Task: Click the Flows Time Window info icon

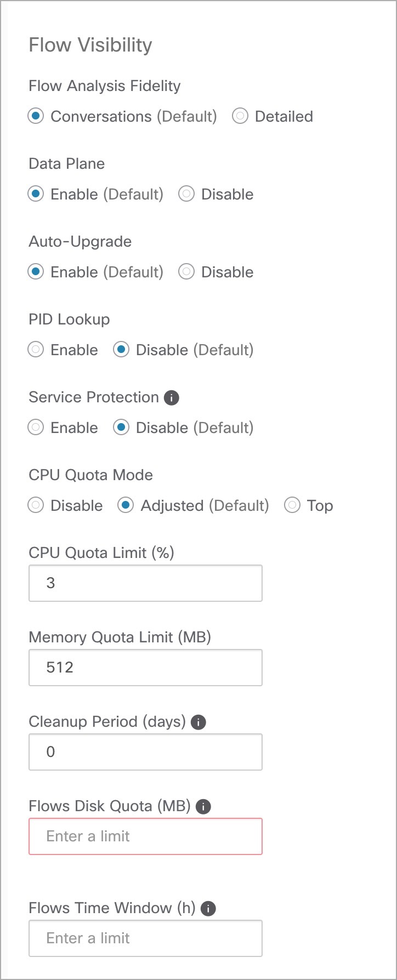Action: (x=208, y=909)
